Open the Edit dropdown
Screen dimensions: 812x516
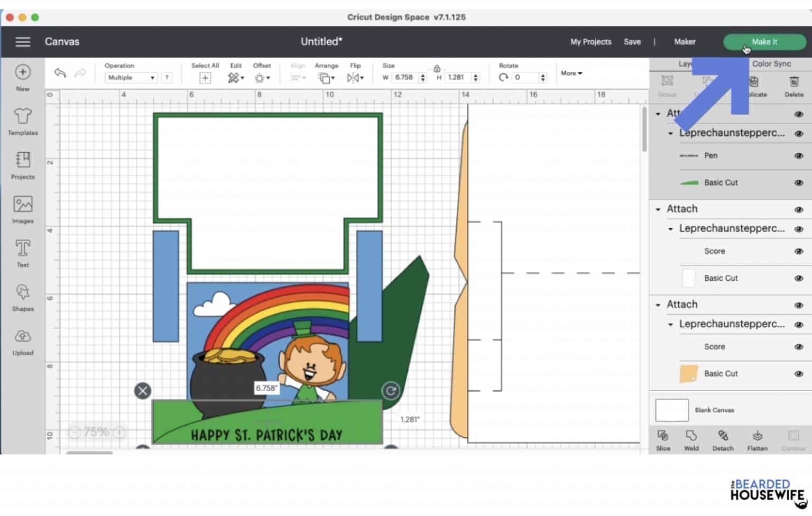tap(236, 78)
